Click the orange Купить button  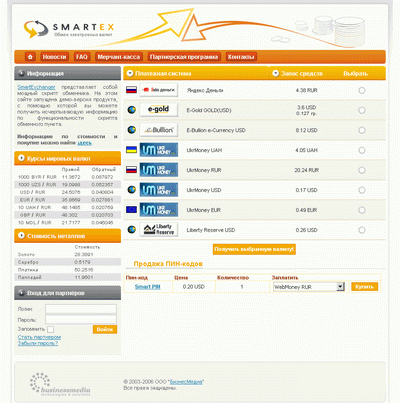(x=364, y=287)
